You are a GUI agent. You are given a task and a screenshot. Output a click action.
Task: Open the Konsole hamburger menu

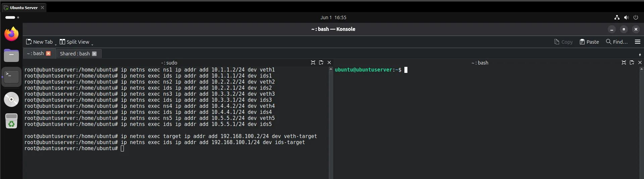pyautogui.click(x=638, y=42)
